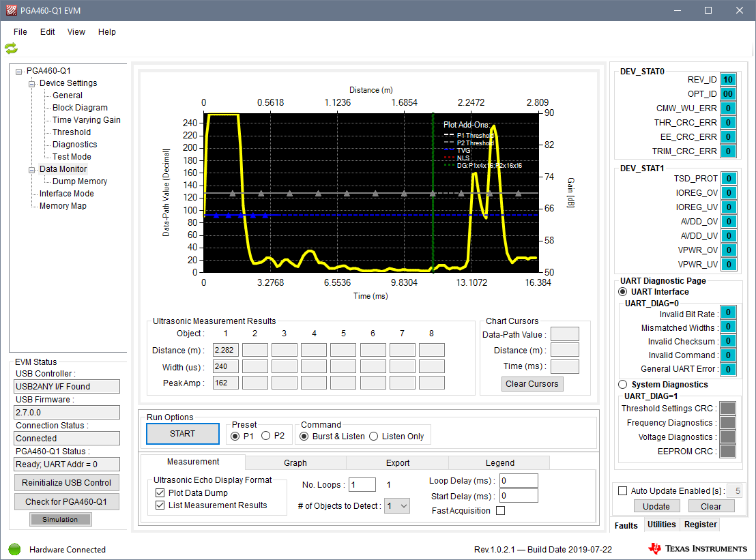Open Time Varying Gain tree item
The width and height of the screenshot is (756, 560).
tap(86, 120)
